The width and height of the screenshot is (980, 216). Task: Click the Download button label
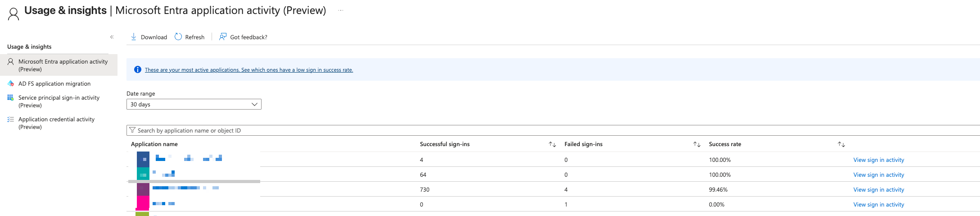pos(154,37)
